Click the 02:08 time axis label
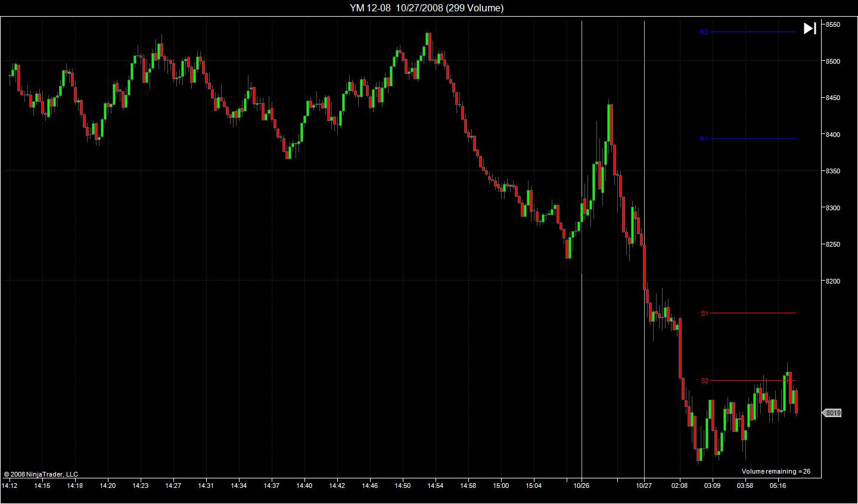Viewport: 858px width, 504px height. click(680, 486)
